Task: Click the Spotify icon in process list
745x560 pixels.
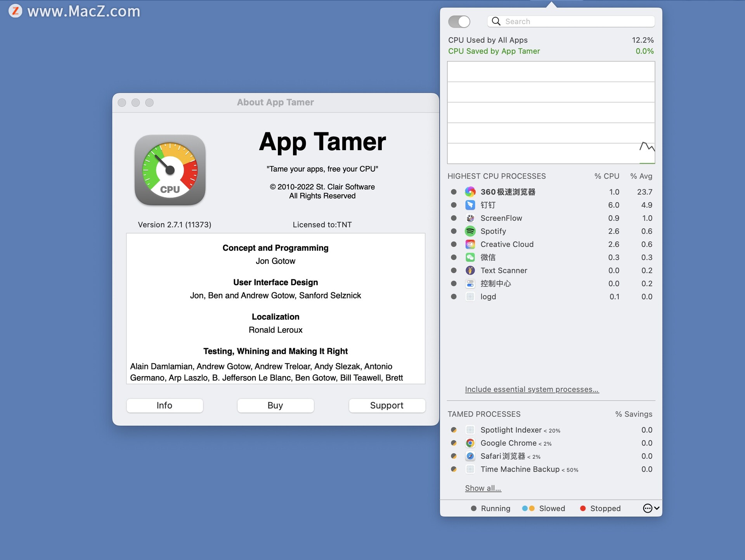Action: pyautogui.click(x=470, y=231)
